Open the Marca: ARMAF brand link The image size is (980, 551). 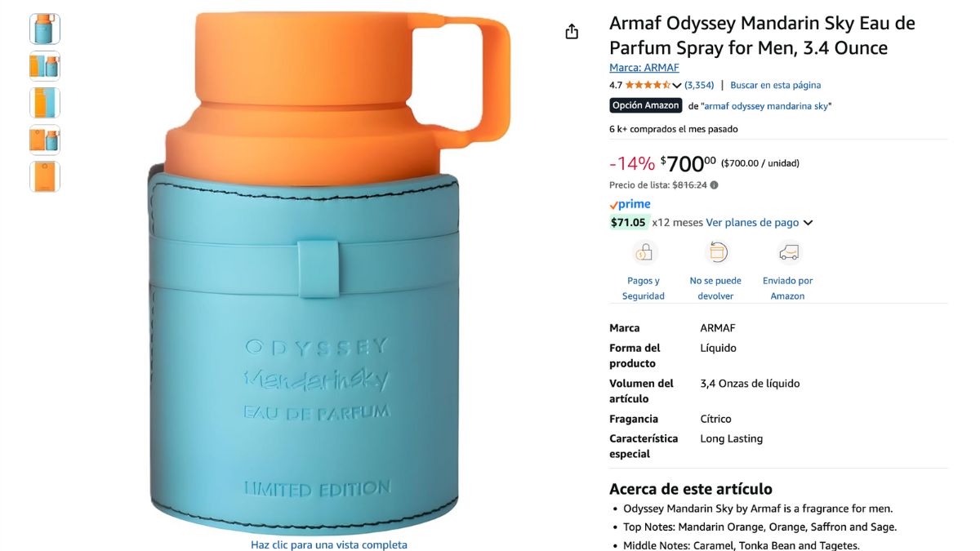(644, 68)
